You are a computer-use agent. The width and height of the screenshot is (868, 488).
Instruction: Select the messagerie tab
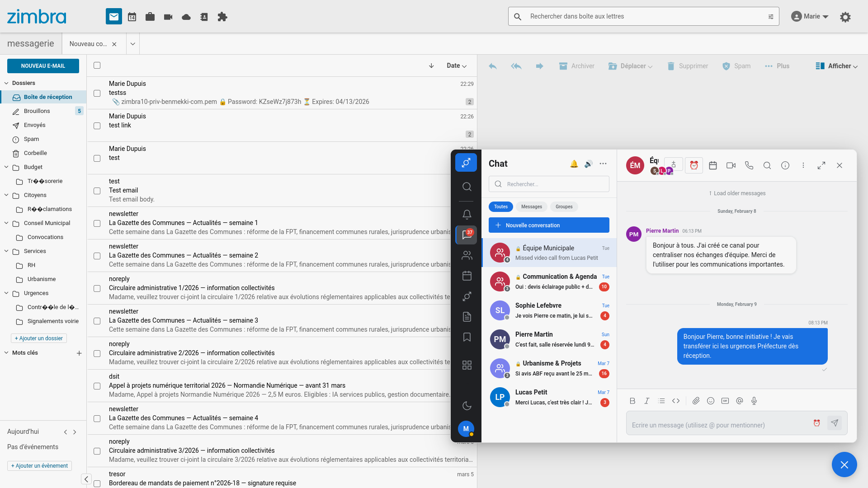[x=31, y=43]
